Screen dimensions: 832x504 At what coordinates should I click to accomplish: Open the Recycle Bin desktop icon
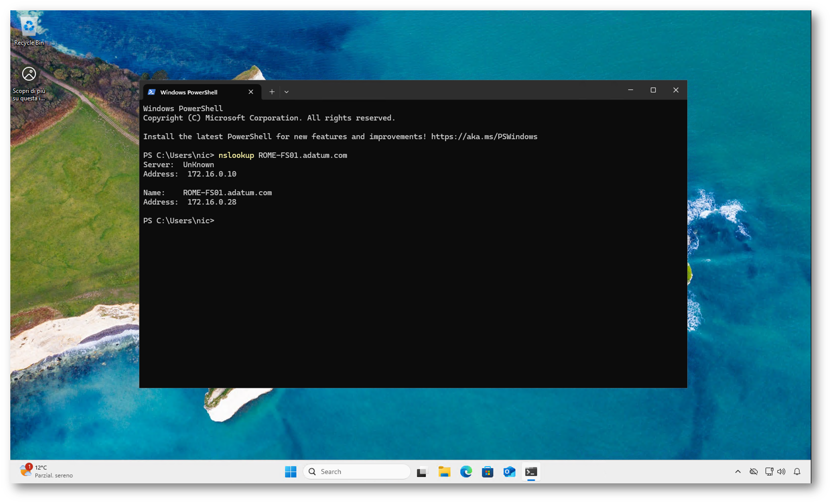point(29,30)
